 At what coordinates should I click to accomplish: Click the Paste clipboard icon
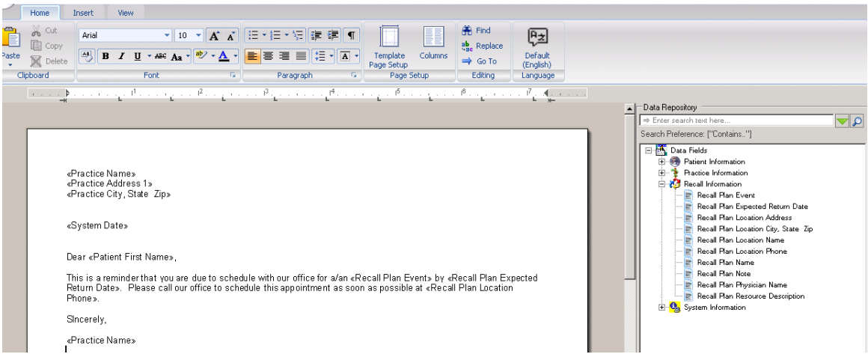pyautogui.click(x=10, y=37)
